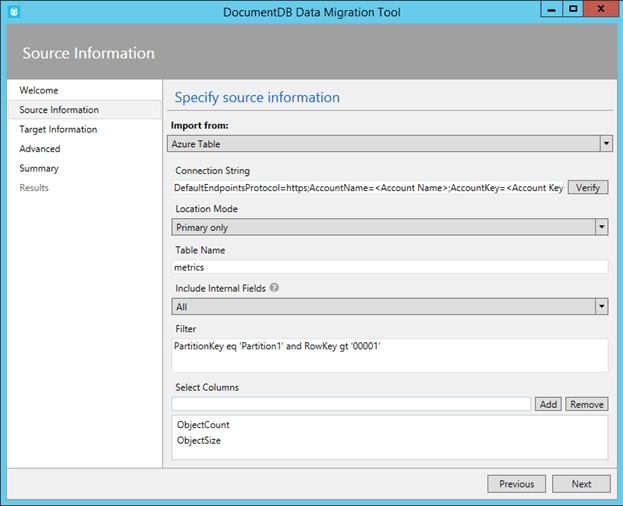Go to the Welcome step
The height and width of the screenshot is (506, 623).
pos(39,91)
